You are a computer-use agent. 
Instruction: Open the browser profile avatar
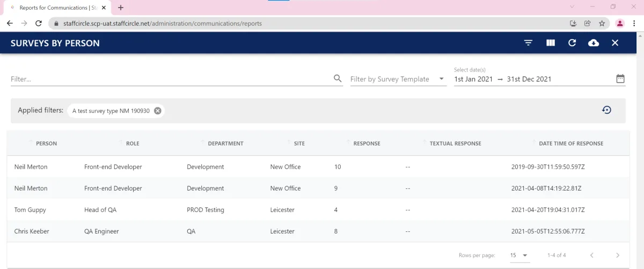tap(620, 23)
